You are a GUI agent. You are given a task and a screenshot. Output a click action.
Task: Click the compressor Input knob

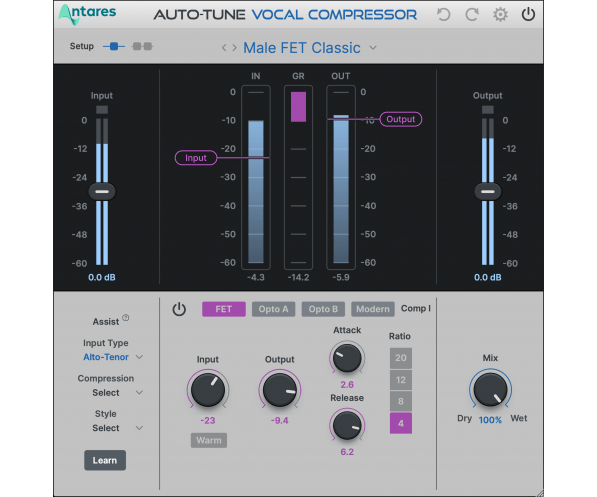[208, 390]
